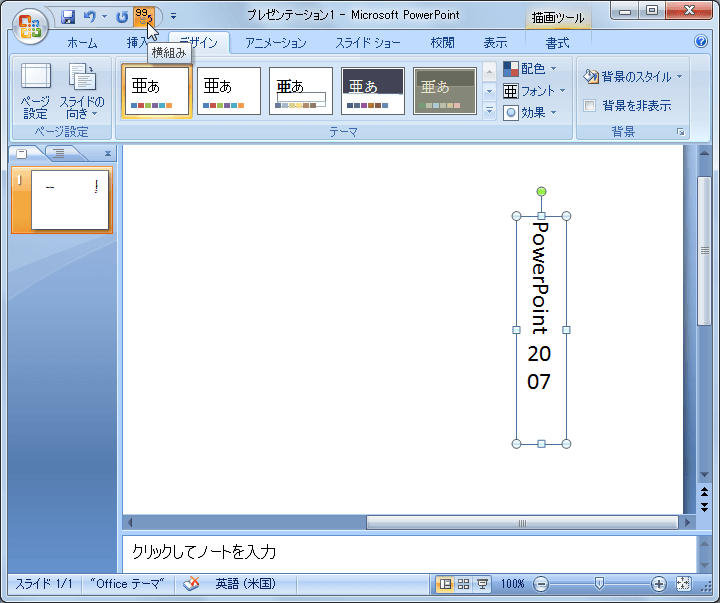Zoom in with plus button

[x=658, y=584]
